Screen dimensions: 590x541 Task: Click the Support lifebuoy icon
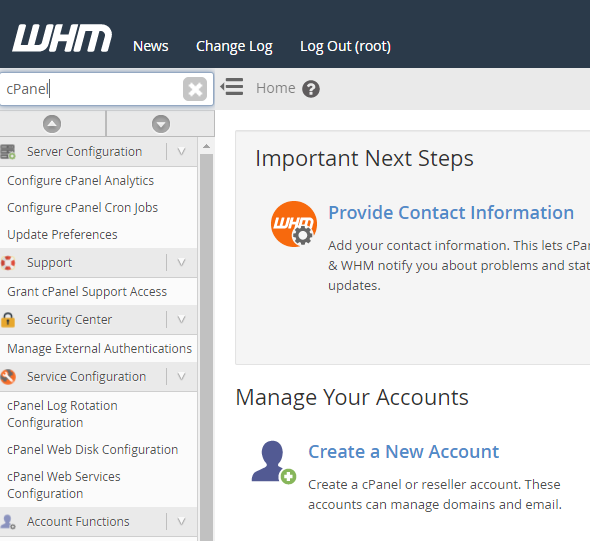(8, 263)
